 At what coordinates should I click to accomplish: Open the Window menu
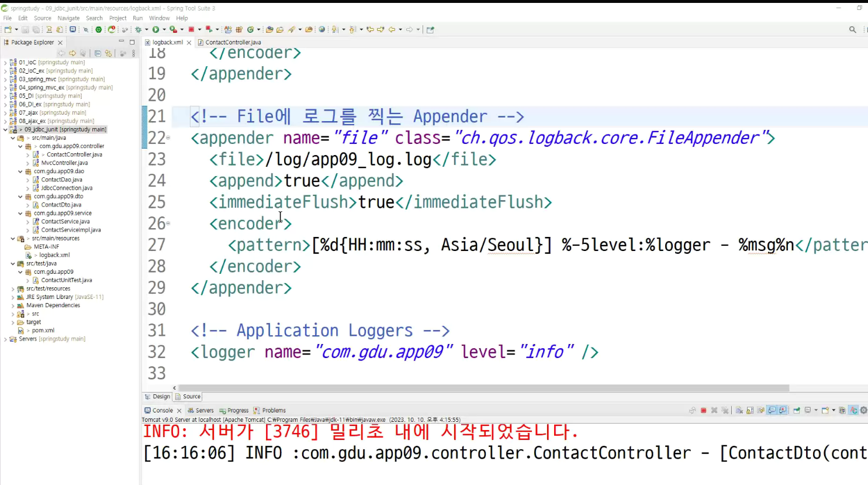tap(159, 18)
